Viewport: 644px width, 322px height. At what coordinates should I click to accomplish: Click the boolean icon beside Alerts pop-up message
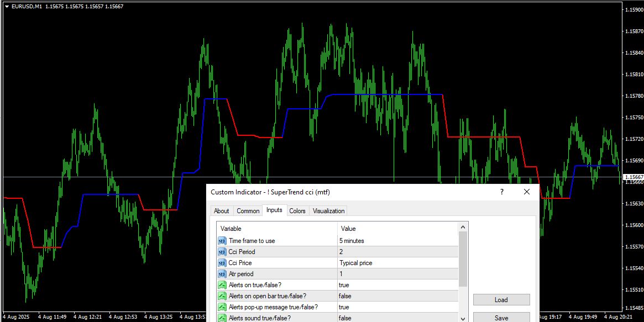click(222, 307)
